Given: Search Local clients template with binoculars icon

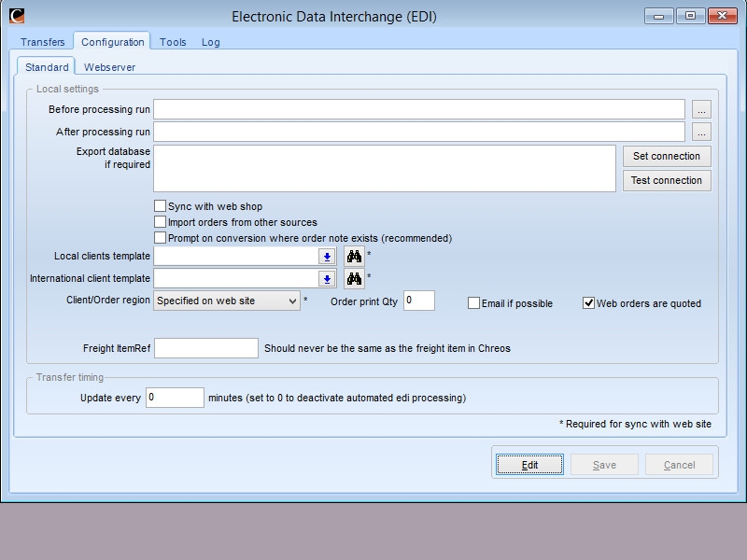Looking at the screenshot, I should click(x=354, y=256).
